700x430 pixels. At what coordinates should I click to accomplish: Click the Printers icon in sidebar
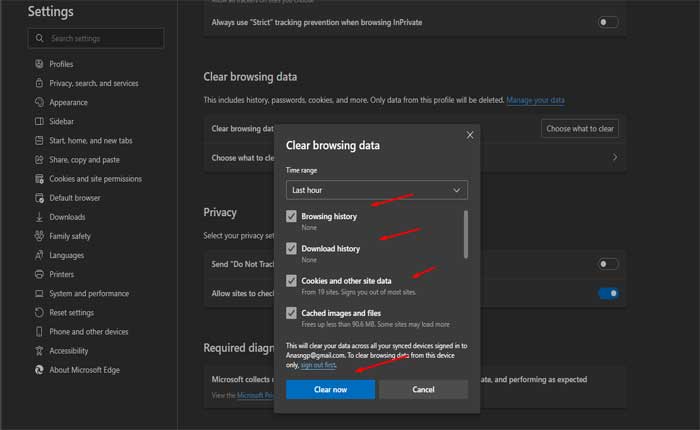pos(38,274)
